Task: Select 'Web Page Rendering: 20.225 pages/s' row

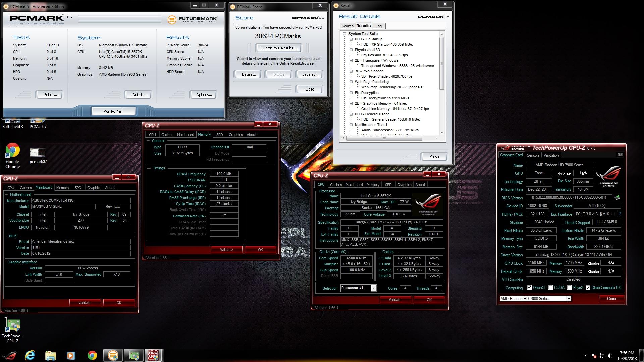Action: pyautogui.click(x=391, y=87)
